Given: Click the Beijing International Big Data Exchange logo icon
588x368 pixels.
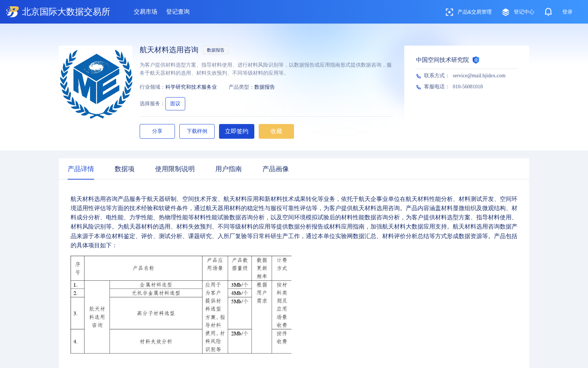Looking at the screenshot, I should tap(12, 12).
